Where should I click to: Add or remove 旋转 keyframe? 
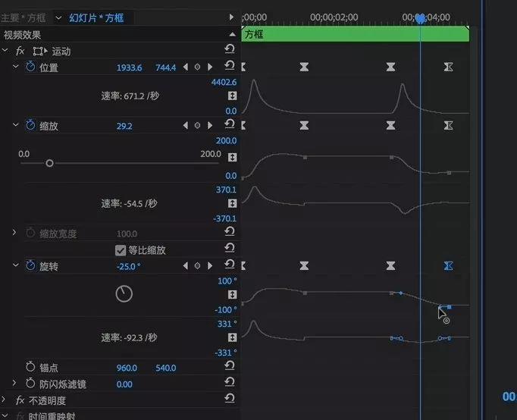197,265
